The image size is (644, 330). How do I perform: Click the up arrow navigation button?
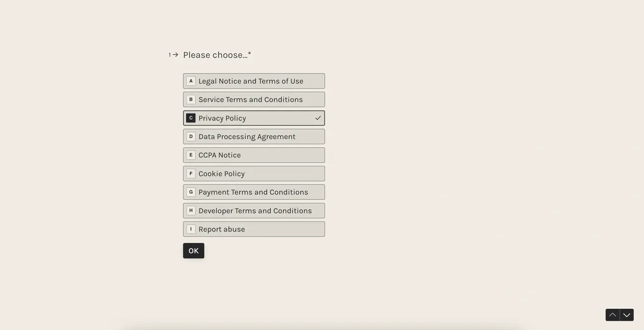613,315
